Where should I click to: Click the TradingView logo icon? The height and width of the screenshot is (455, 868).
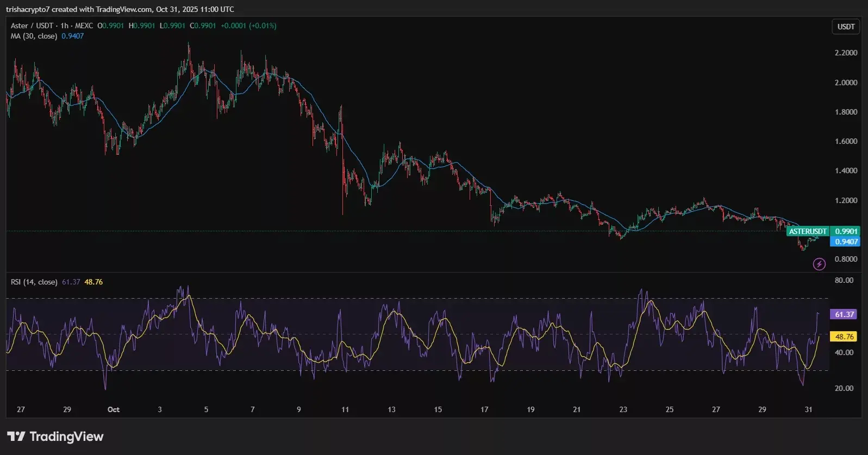(16, 437)
